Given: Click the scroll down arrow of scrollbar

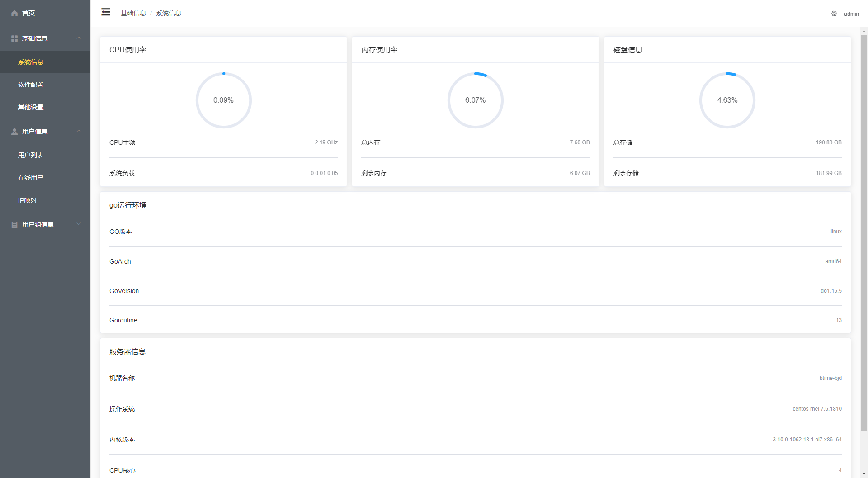Looking at the screenshot, I should click(x=864, y=474).
